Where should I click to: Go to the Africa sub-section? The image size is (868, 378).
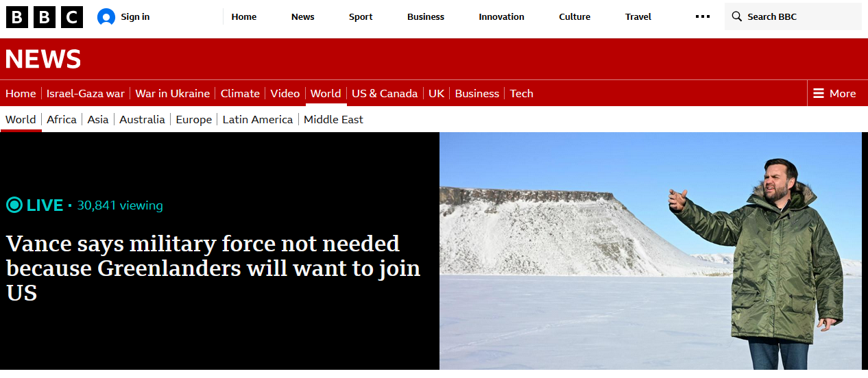(62, 119)
